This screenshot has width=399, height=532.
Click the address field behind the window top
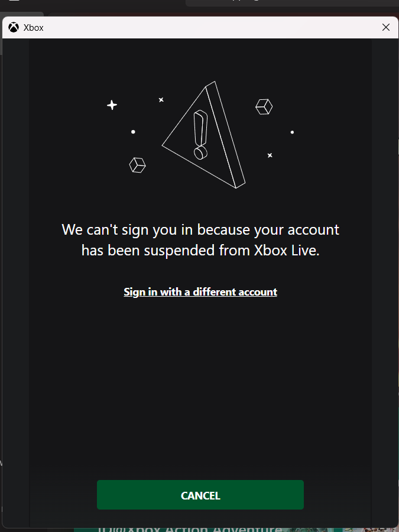292,3
